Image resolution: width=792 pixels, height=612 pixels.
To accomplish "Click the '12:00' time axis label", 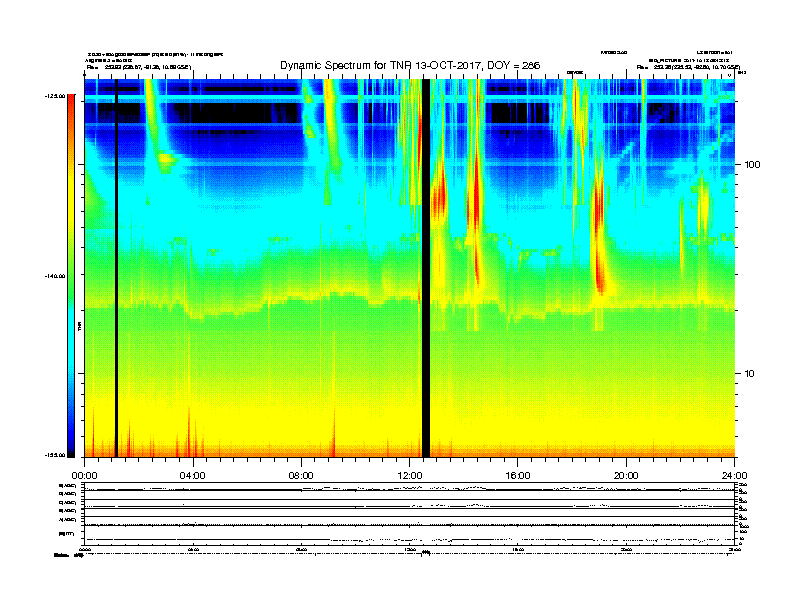I will click(410, 476).
